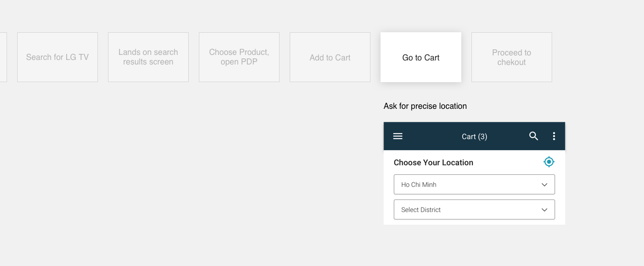Open the hamburger menu in Cart header
The image size is (644, 266).
pos(398,136)
